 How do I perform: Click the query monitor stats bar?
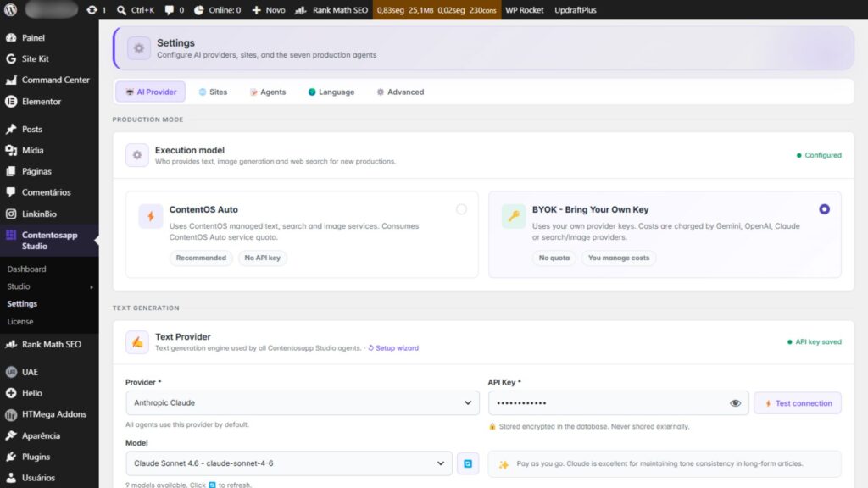pos(437,10)
